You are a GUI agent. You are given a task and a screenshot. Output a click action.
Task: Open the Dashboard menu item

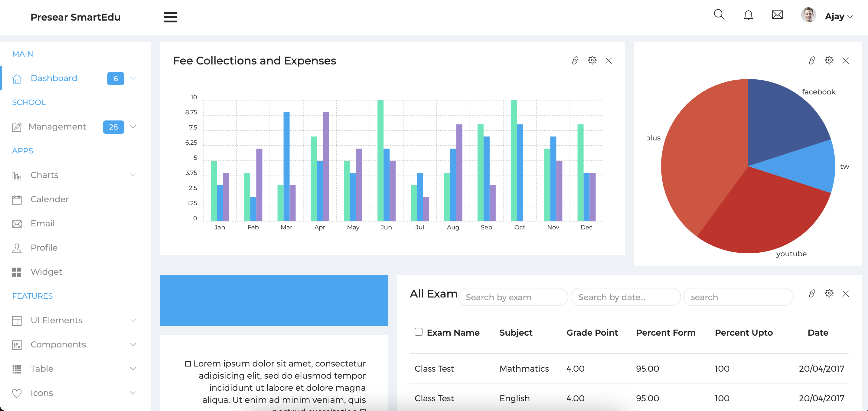pyautogui.click(x=54, y=78)
